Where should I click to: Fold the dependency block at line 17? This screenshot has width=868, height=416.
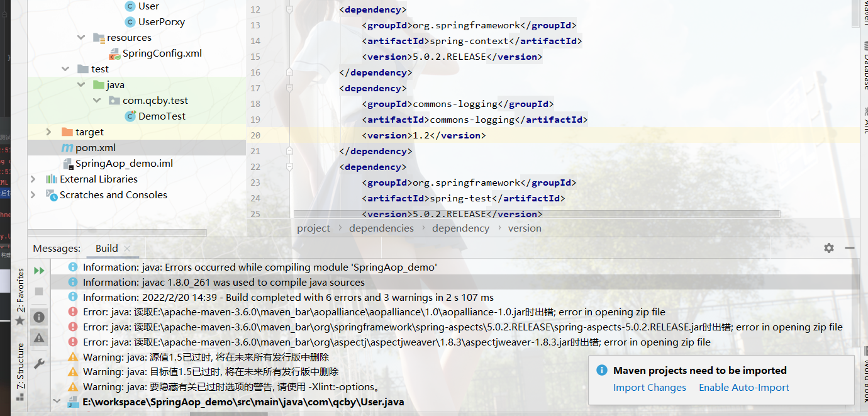[289, 88]
